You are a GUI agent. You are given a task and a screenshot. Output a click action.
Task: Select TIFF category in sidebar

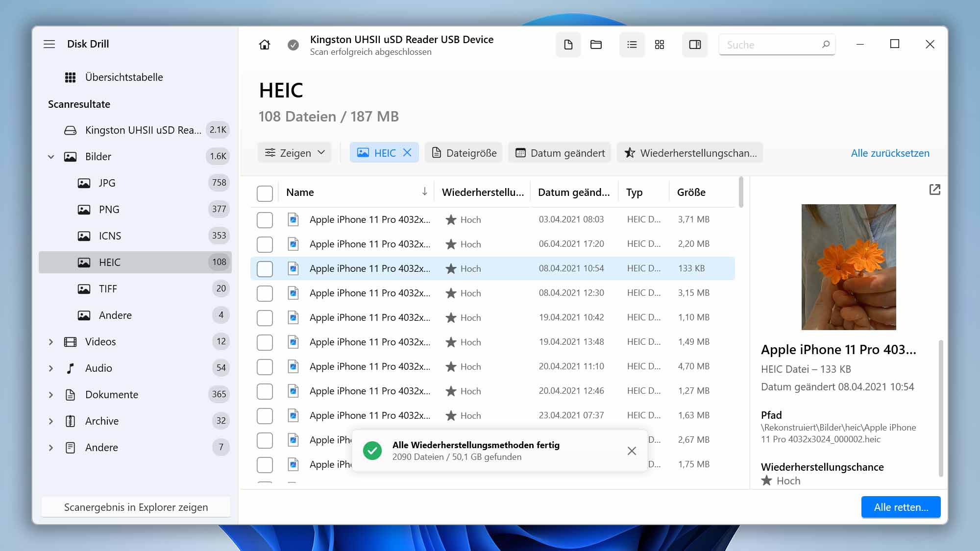click(135, 289)
